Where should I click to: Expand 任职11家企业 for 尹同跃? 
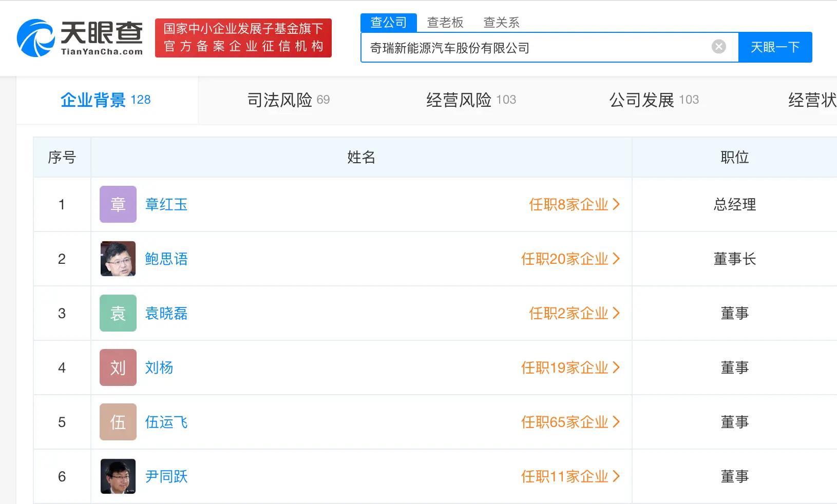(x=570, y=477)
